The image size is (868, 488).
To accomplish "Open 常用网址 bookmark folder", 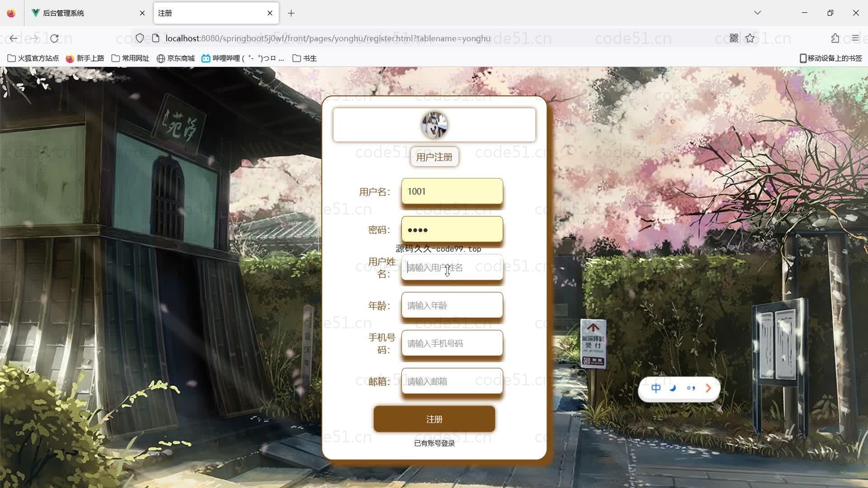I will point(130,58).
